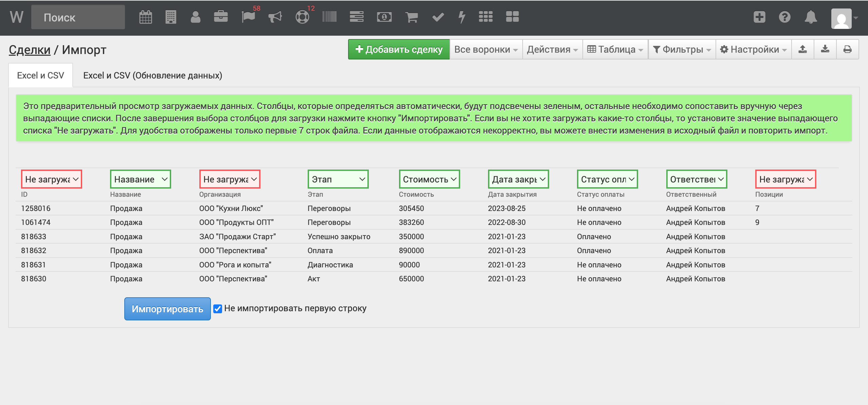868x405 pixels.
Task: Open the lifebuoy support icon
Action: pyautogui.click(x=302, y=17)
